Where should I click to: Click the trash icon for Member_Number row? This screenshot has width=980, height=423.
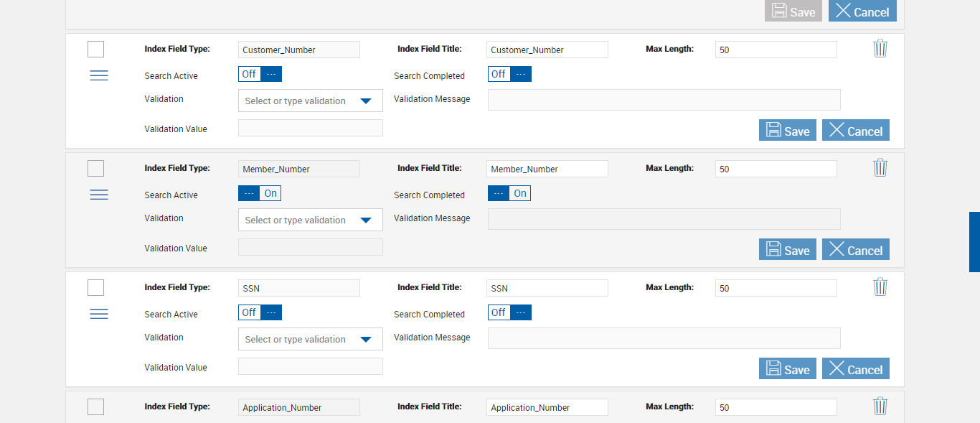[880, 168]
